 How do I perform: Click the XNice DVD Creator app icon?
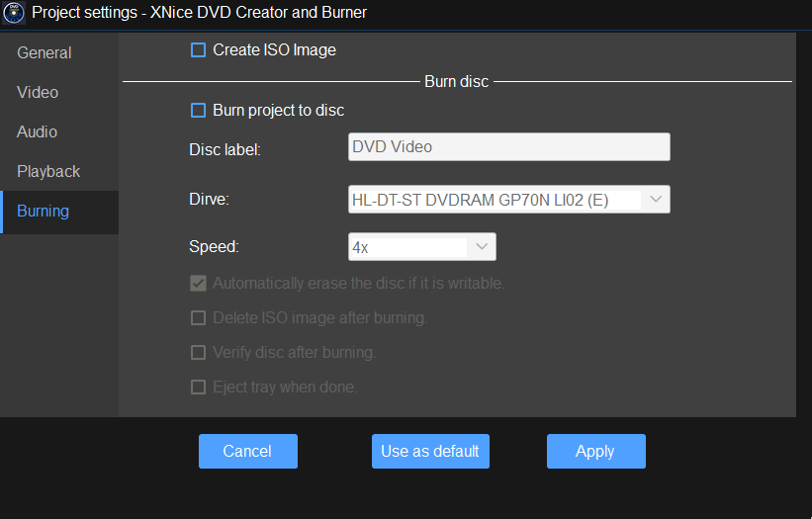14,13
